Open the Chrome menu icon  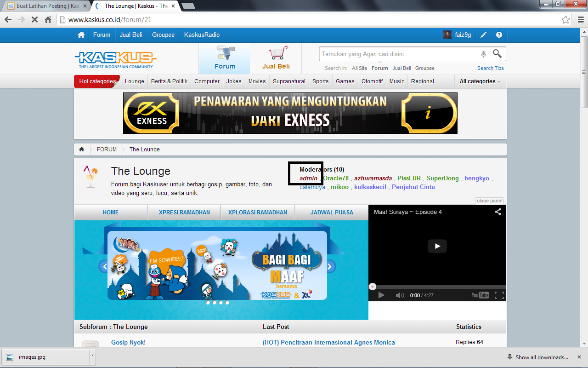[580, 20]
